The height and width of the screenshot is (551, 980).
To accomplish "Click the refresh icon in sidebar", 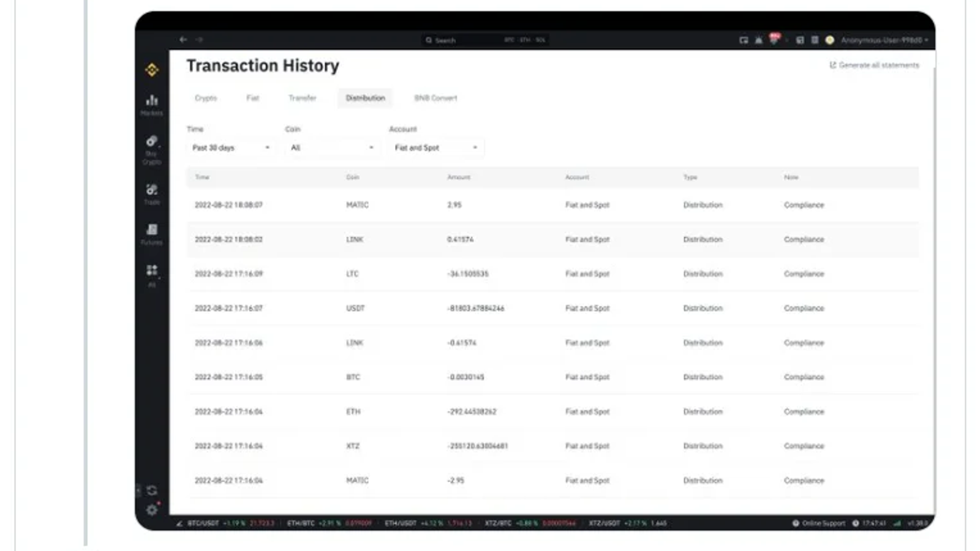I will [152, 490].
